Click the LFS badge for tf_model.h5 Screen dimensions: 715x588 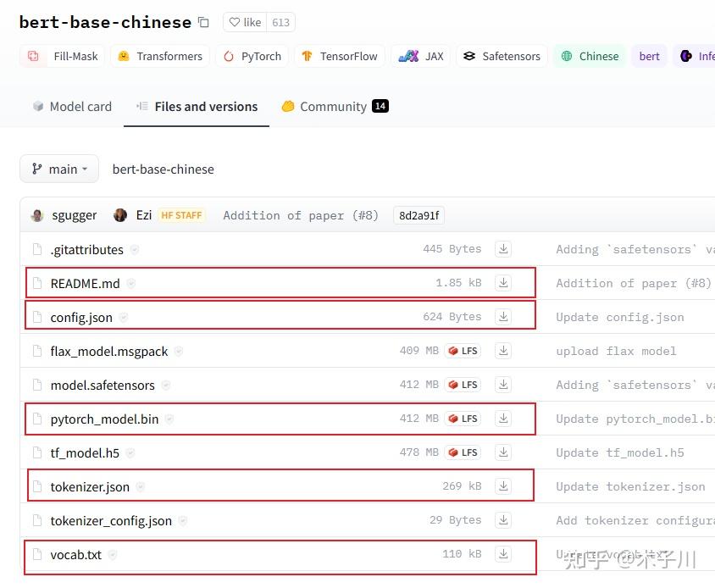pos(463,452)
